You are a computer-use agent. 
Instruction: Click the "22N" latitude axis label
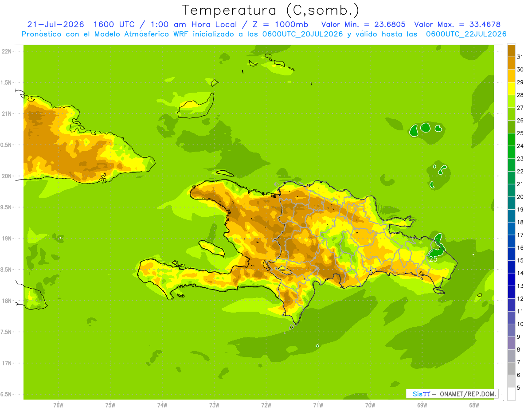tap(7, 51)
